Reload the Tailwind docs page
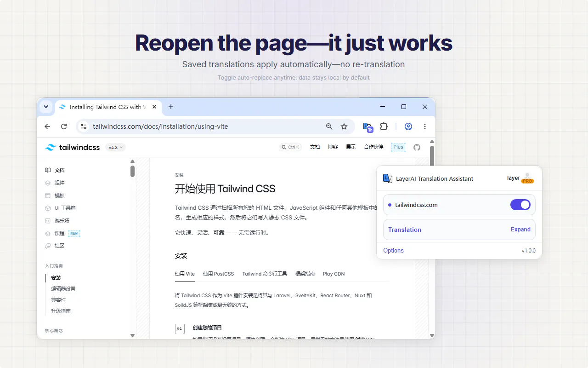 [x=64, y=126]
